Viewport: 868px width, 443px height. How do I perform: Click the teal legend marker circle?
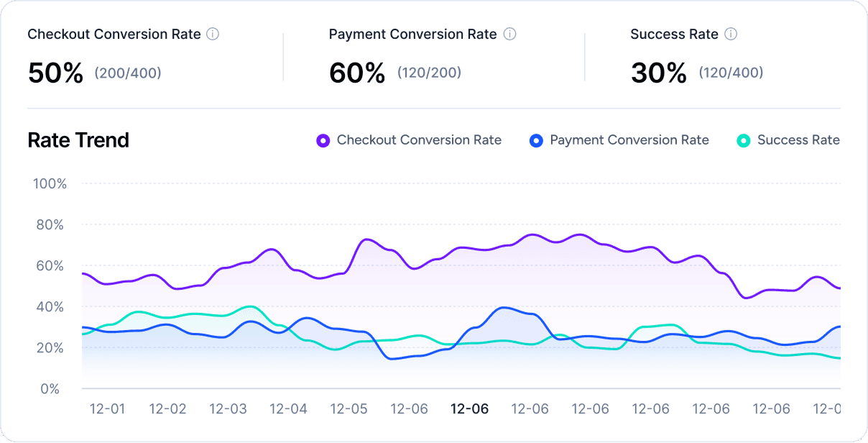(x=744, y=141)
